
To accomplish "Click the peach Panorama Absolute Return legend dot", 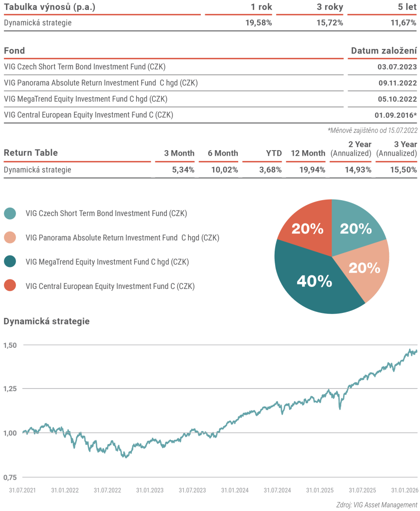I will point(10,238).
